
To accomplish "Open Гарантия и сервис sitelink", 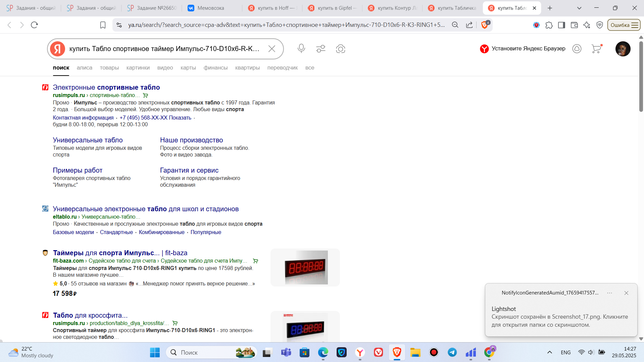I will point(189,170).
